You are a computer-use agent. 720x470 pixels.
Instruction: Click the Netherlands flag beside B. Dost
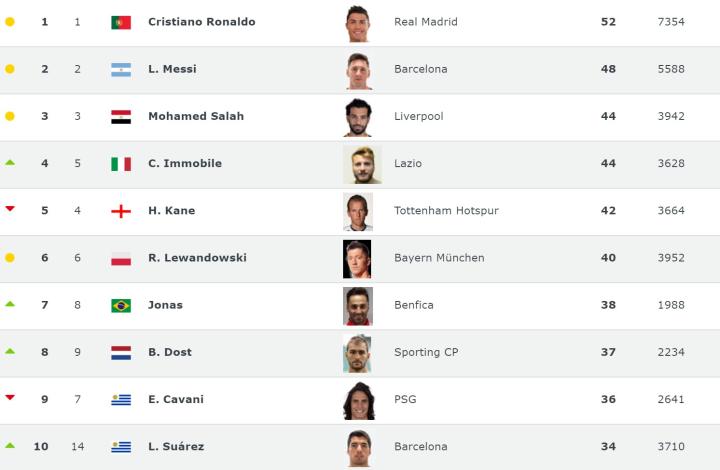(121, 352)
